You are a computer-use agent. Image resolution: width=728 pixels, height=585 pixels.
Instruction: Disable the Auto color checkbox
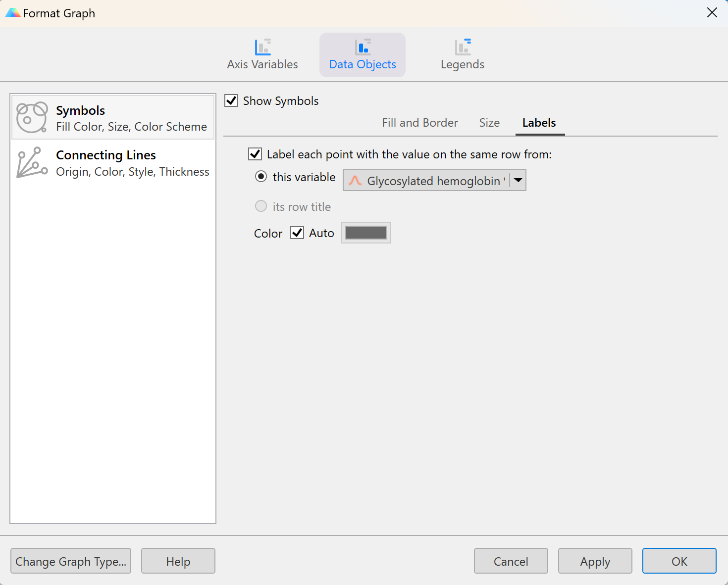297,233
